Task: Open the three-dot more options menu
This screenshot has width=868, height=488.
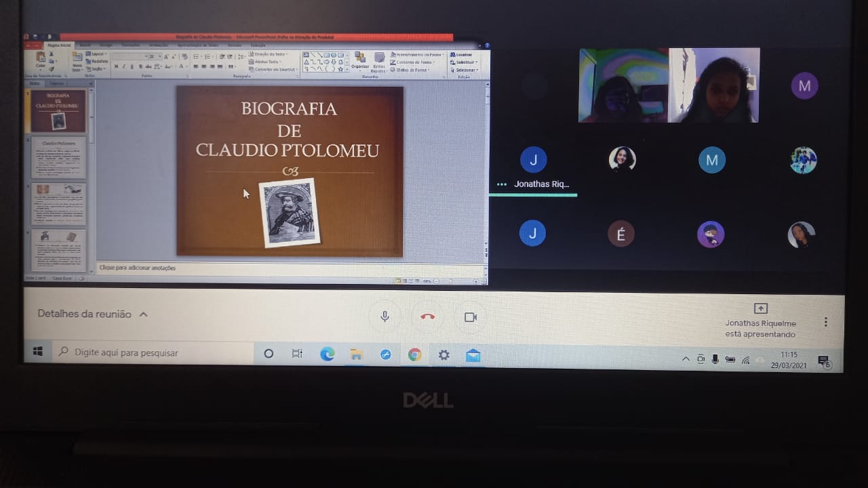Action: [x=825, y=322]
